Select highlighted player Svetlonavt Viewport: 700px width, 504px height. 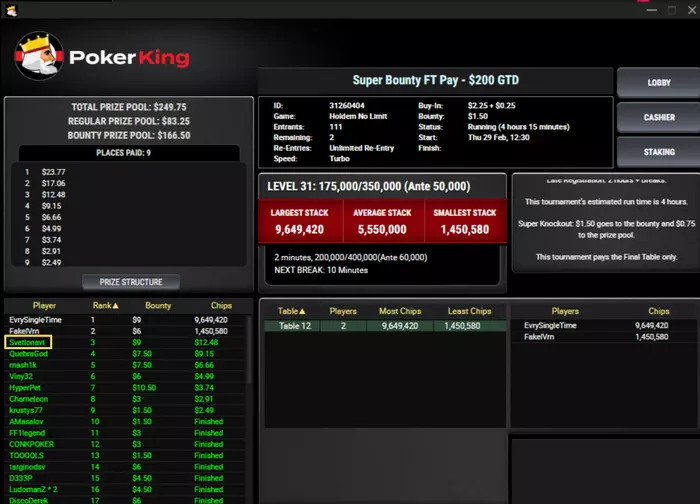pos(28,342)
